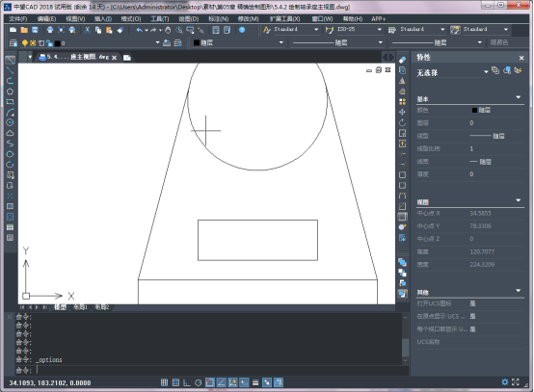Select the Circle drawing tool
Image resolution: width=534 pixels, height=392 pixels.
(11, 122)
